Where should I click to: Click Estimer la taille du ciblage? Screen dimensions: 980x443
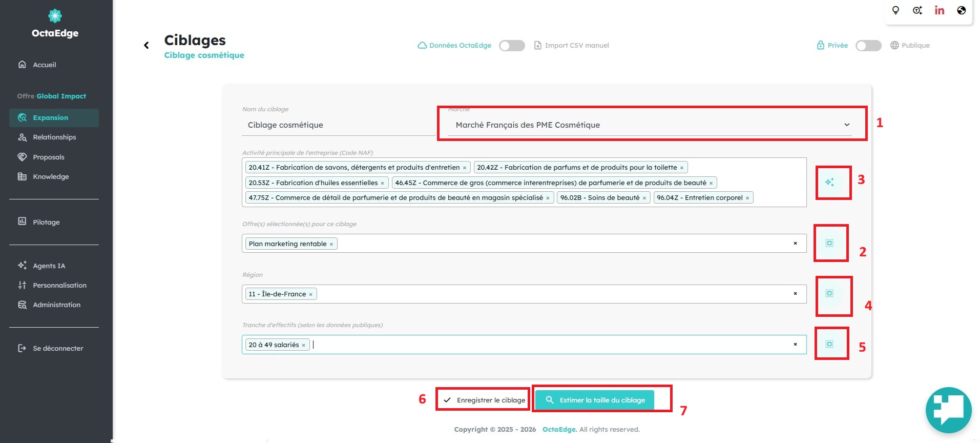[x=595, y=400]
